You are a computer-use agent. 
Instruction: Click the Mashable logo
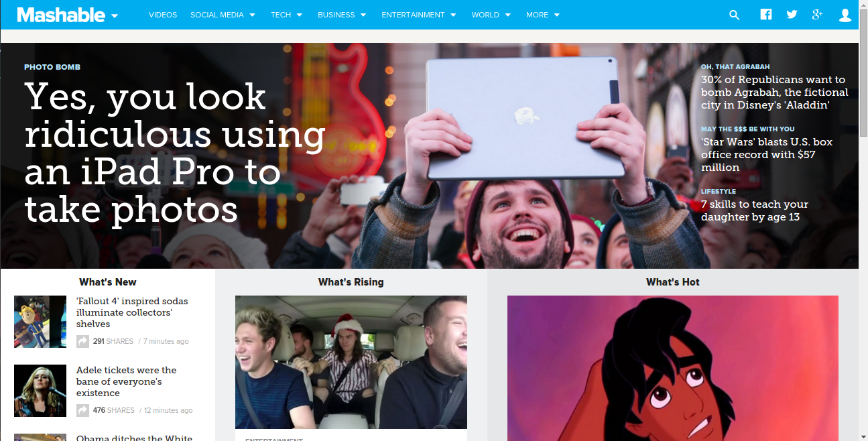click(x=61, y=15)
